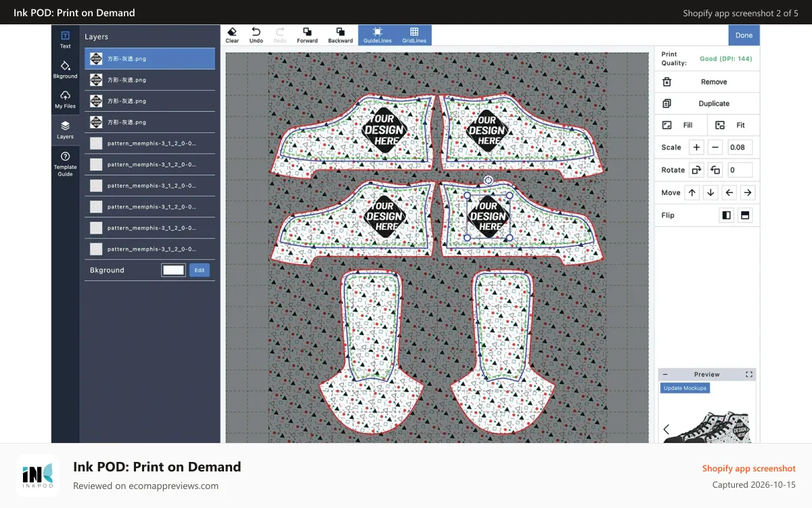Click the rotation handle above selected design
The width and height of the screenshot is (812, 508).
tap(488, 180)
